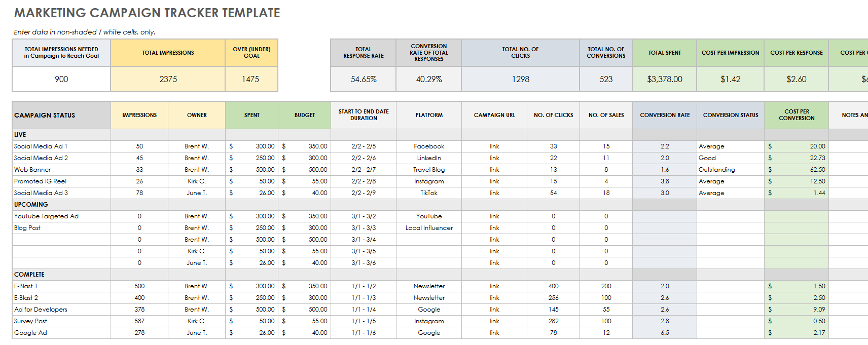The image size is (868, 345).
Task: Select the impressions needed cell showing 900
Action: [x=61, y=80]
